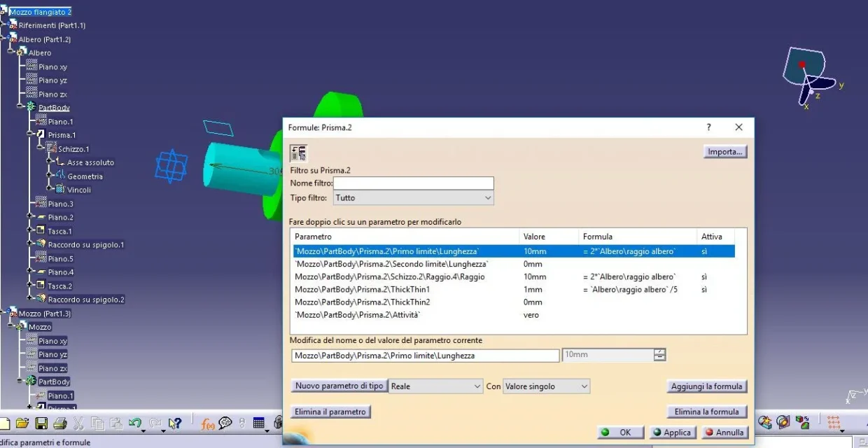The height and width of the screenshot is (448, 868).
Task: Expand the Geometria node in tree
Action: click(51, 176)
